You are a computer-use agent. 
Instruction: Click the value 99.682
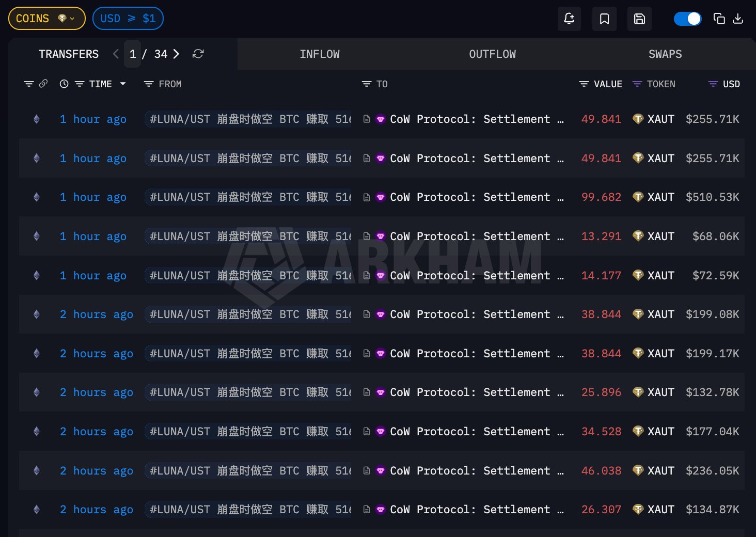601,197
